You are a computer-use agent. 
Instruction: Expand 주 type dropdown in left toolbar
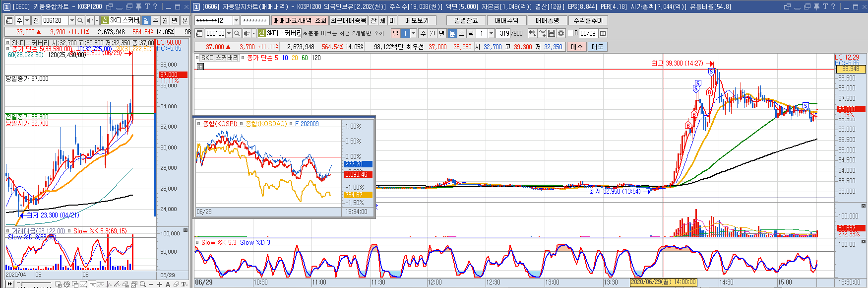[27, 20]
